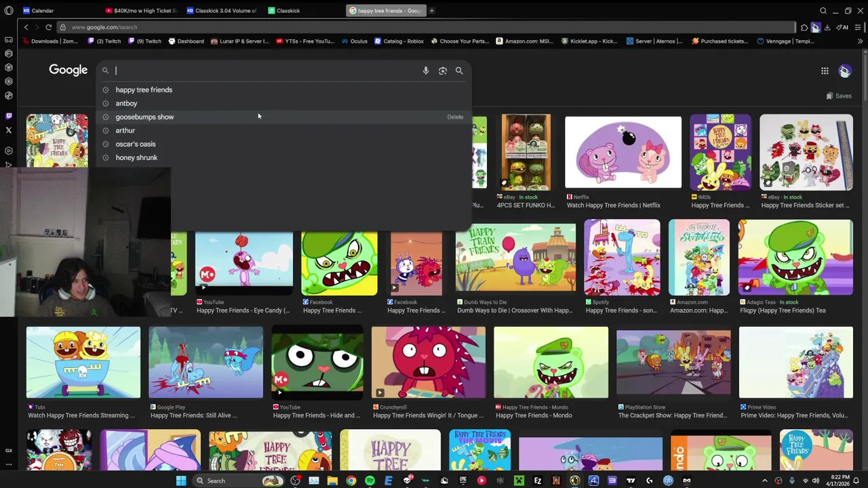Open Opera menu logo icon
Screen dimensions: 868x488
9,11
